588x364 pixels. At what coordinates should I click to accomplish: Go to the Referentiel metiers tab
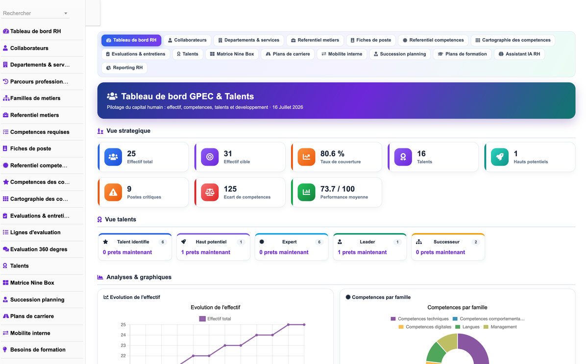[315, 40]
